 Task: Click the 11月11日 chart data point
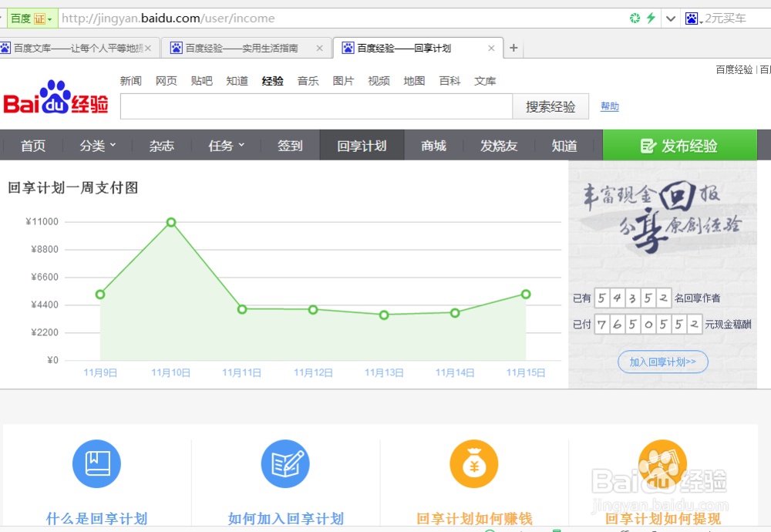click(x=242, y=309)
